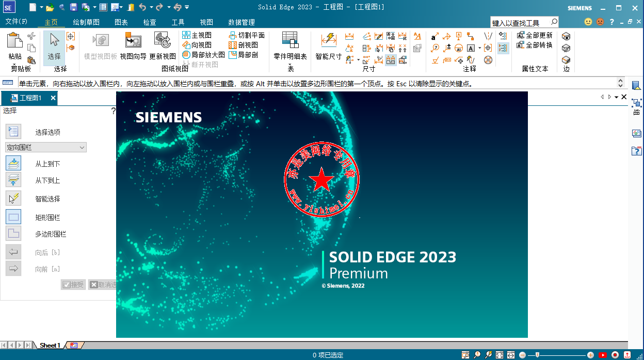Select the 工程图1 document tab

29,98
